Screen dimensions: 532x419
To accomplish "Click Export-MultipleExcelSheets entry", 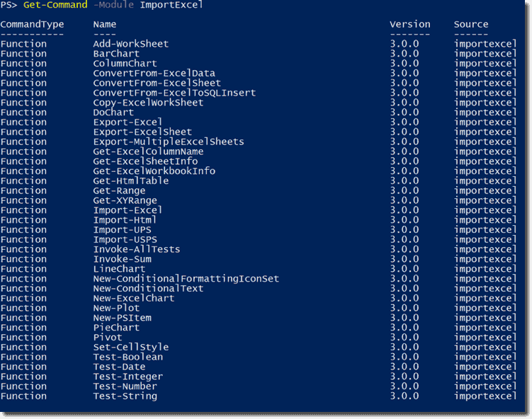I will [x=169, y=142].
